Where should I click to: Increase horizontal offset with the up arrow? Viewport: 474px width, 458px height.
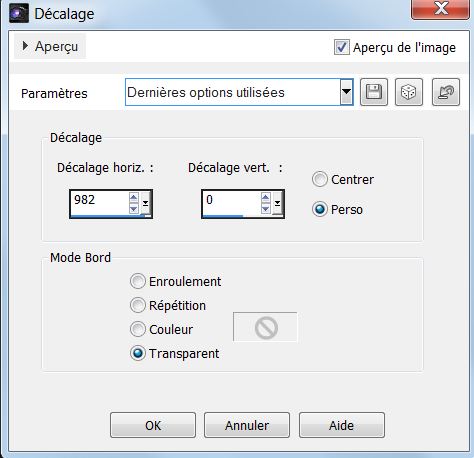[x=134, y=198]
